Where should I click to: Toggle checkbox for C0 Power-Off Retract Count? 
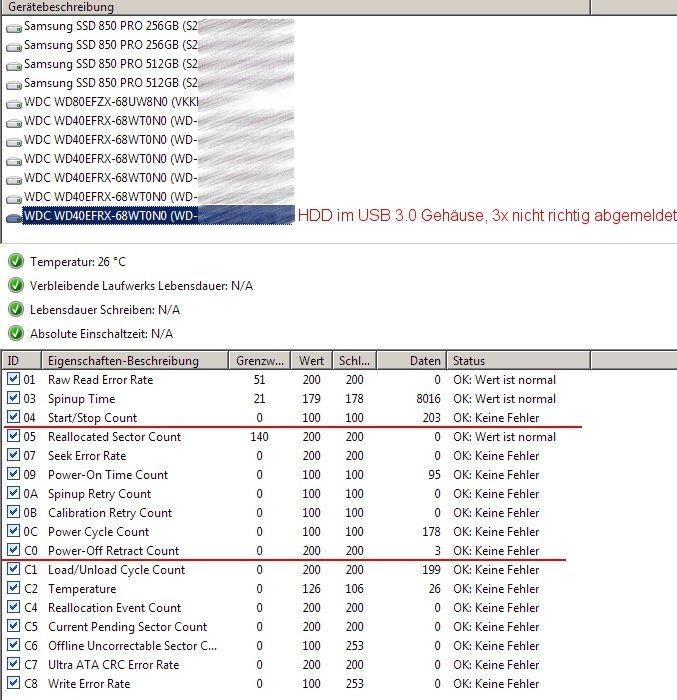click(x=13, y=550)
